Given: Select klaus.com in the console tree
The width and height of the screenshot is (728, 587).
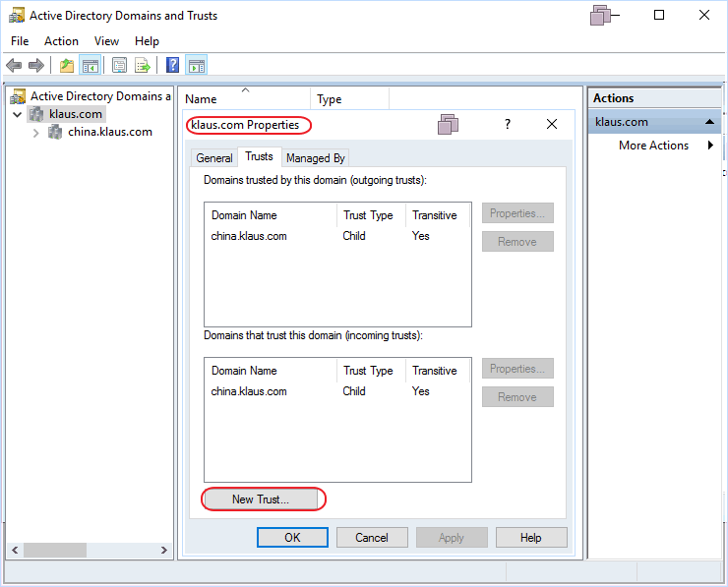Looking at the screenshot, I should (76, 114).
